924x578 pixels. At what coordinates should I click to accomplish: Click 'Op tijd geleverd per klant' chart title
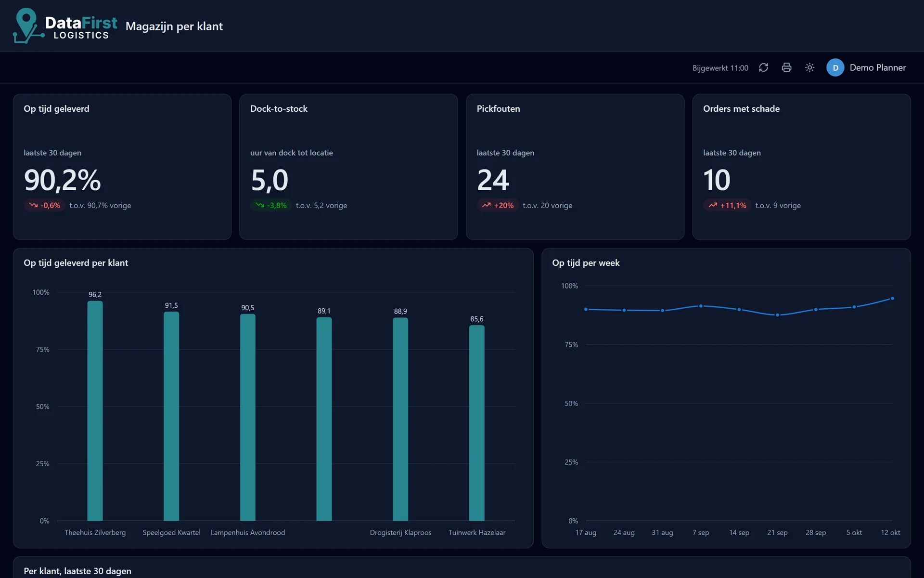(x=76, y=263)
